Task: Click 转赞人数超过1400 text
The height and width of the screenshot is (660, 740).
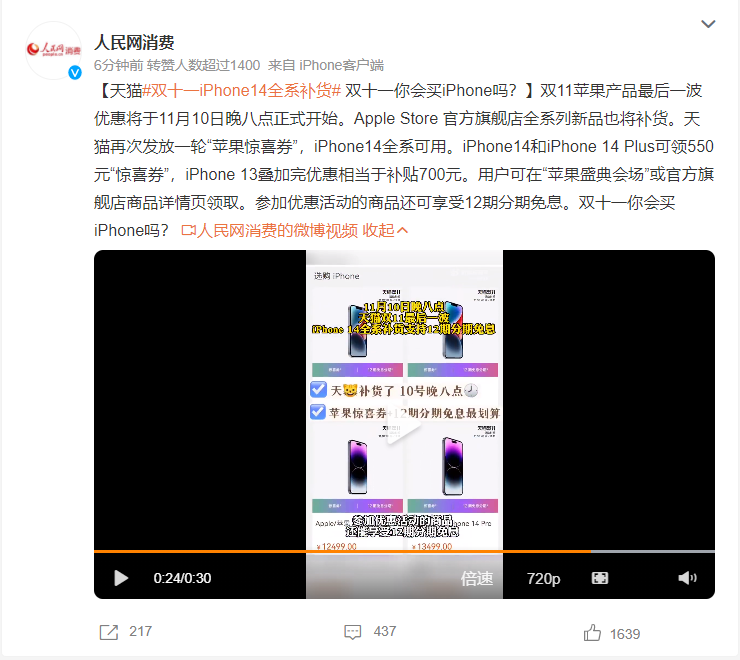Action: pos(203,65)
